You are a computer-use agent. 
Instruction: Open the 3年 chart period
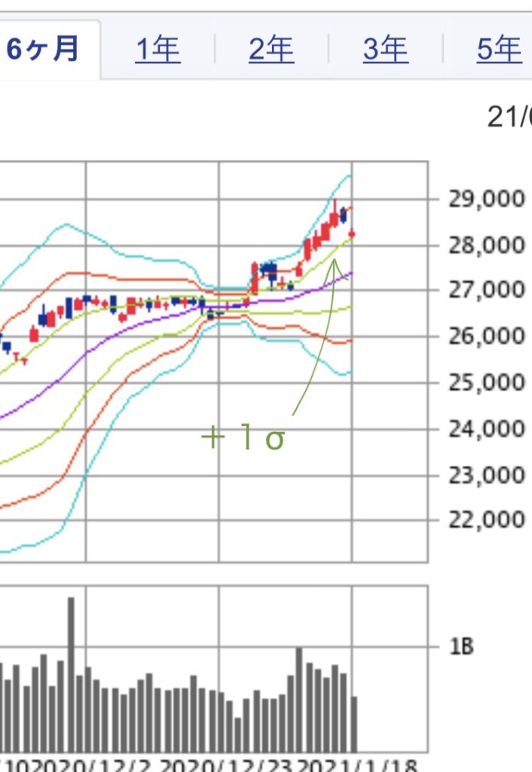coord(386,49)
